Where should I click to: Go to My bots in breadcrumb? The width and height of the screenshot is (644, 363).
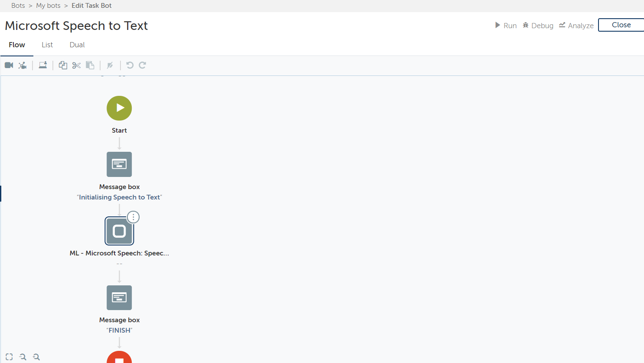click(x=48, y=6)
